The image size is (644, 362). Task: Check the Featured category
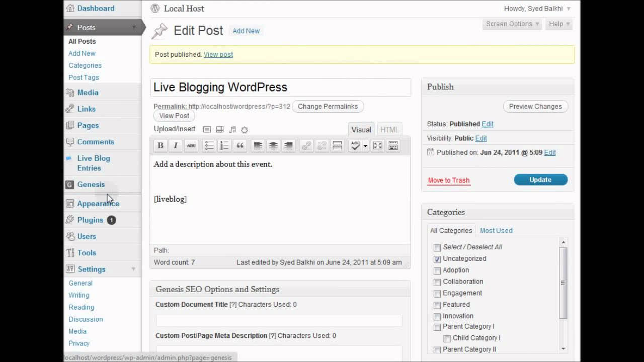(x=437, y=305)
